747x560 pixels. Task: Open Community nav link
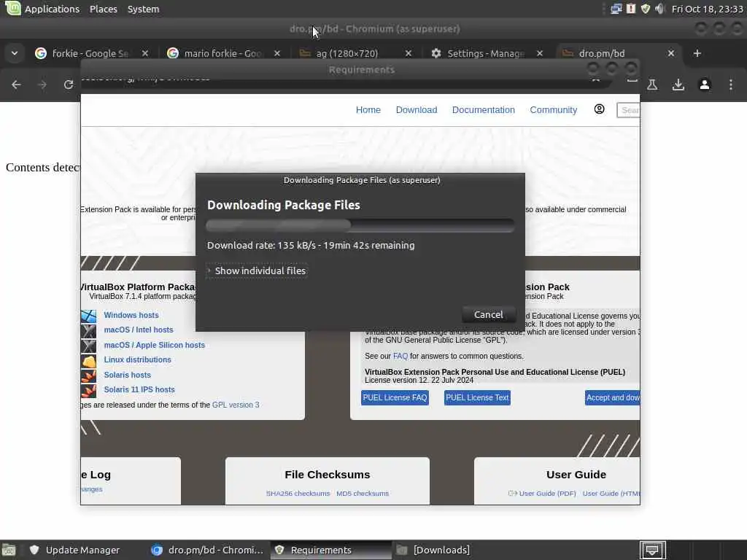pos(554,110)
